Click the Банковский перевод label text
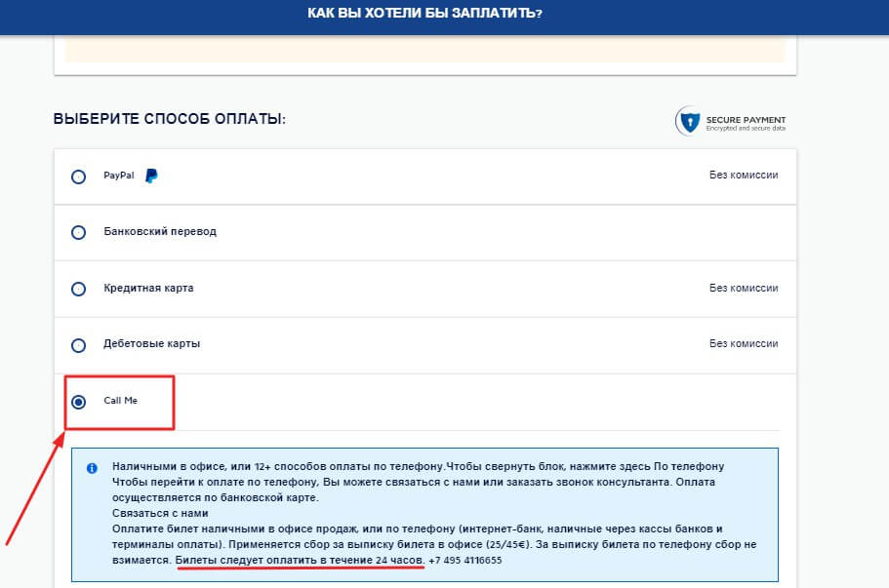 [x=160, y=232]
